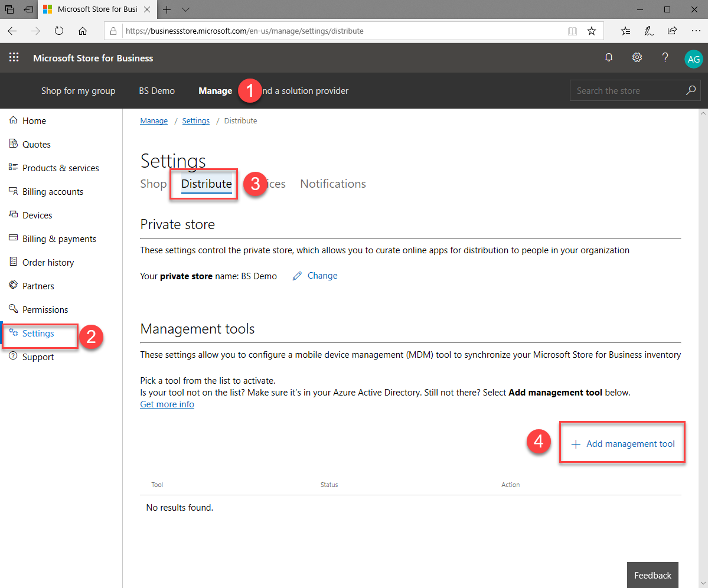
Task: Open the add notes pen icon
Action: click(x=649, y=31)
